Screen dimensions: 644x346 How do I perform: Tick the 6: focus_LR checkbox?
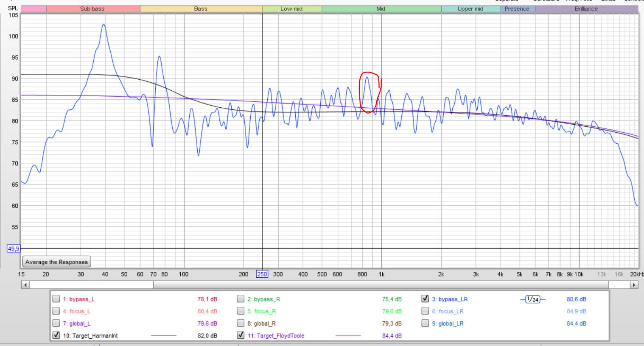[x=425, y=311]
